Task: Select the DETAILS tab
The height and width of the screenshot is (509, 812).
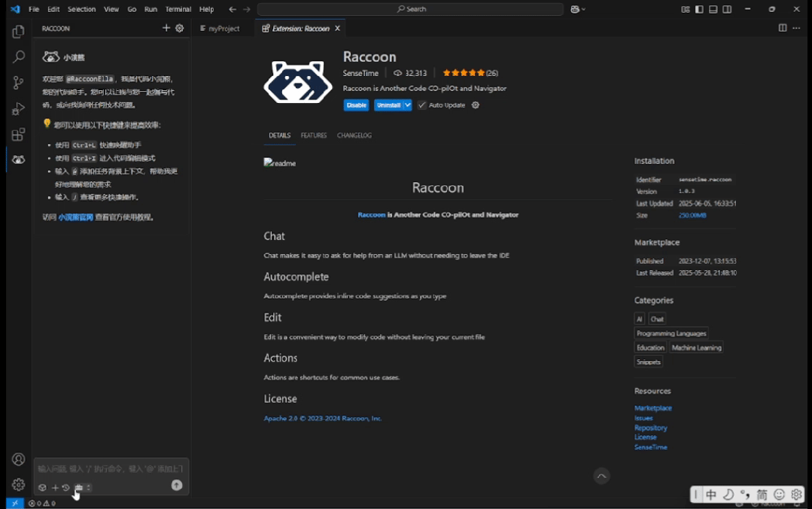Action: [280, 135]
